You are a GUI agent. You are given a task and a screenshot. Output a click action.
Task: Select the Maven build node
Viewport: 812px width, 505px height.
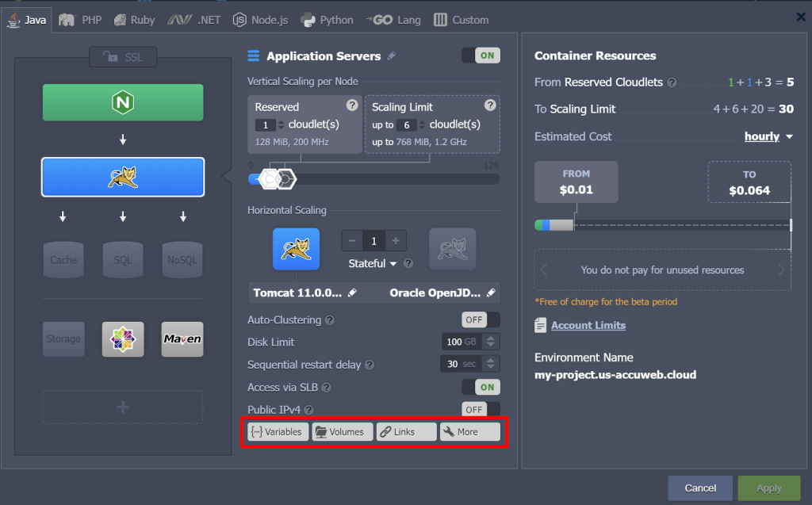(182, 339)
